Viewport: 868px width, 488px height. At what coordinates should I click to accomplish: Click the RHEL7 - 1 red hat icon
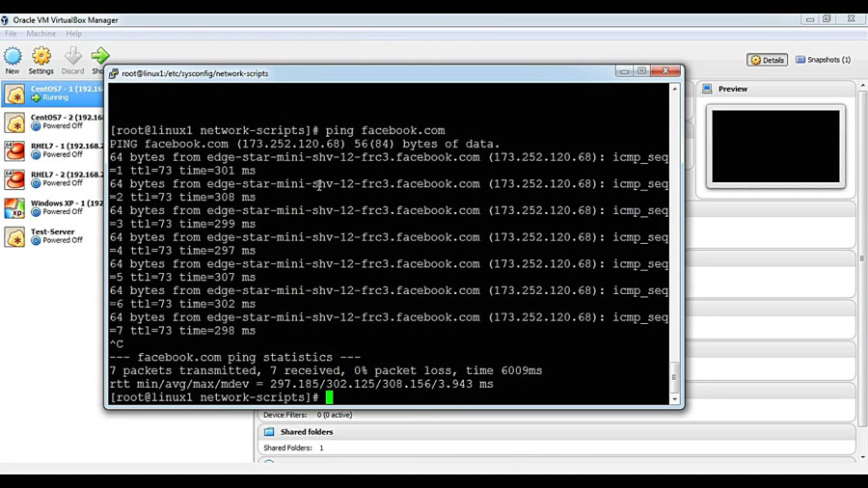tap(14, 150)
